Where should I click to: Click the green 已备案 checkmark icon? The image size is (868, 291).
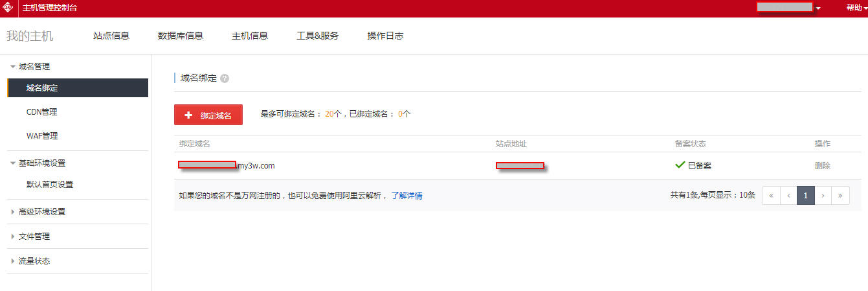tap(680, 165)
